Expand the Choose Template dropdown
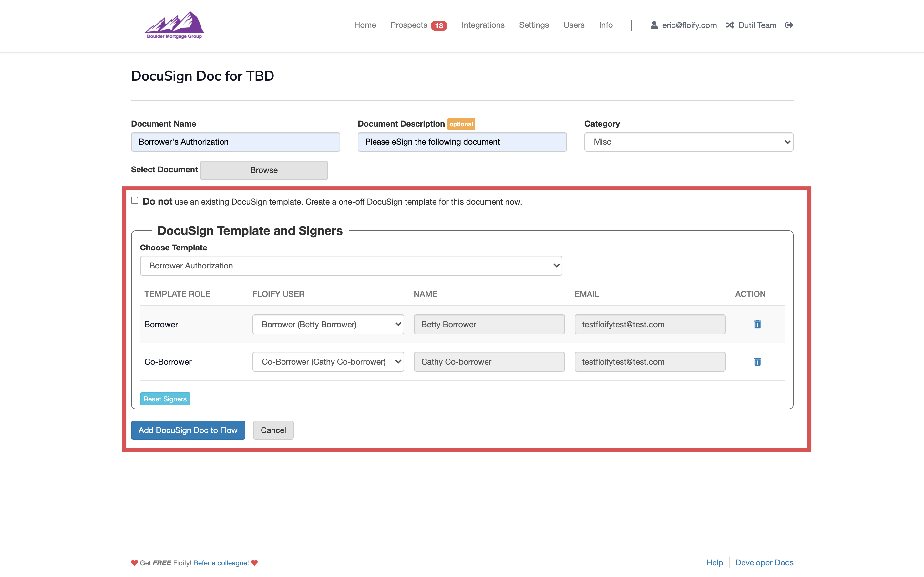Screen dimensions: 924x577 pyautogui.click(x=351, y=266)
